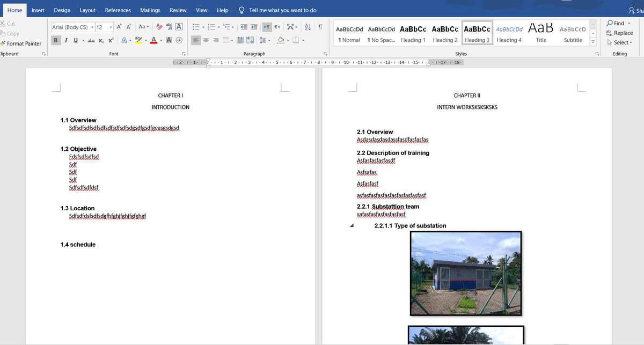Open the font size dropdown

(111, 27)
